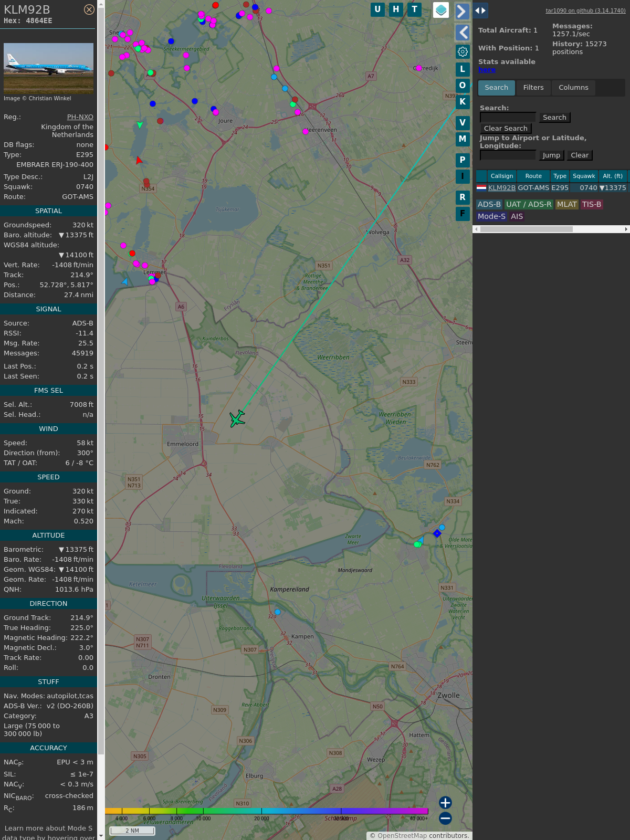Click the blue triangle marker near Lemmer

pyautogui.click(x=124, y=281)
